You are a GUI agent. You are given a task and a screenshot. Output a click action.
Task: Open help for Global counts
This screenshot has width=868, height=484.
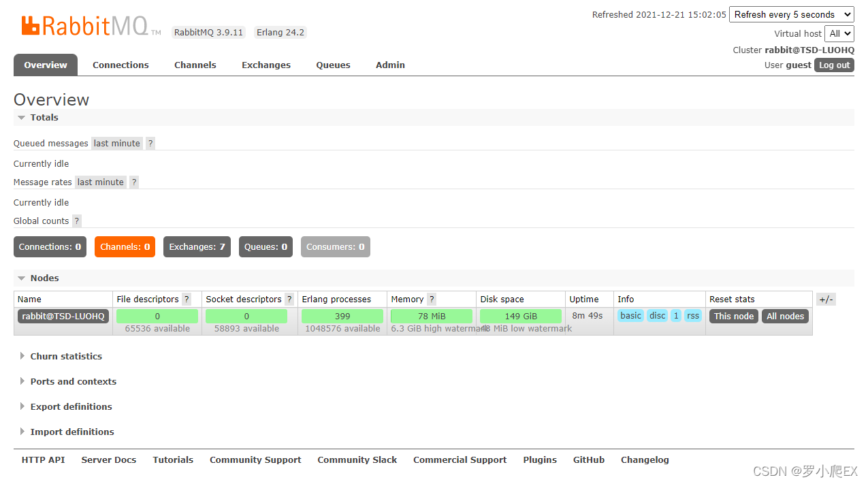tap(77, 221)
